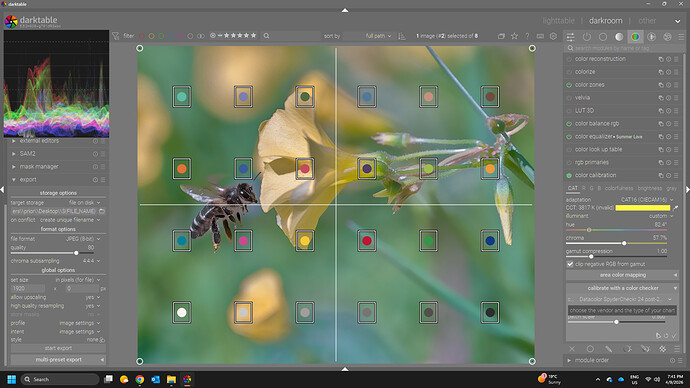
Task: Select the brightness tab
Action: [x=650, y=188]
